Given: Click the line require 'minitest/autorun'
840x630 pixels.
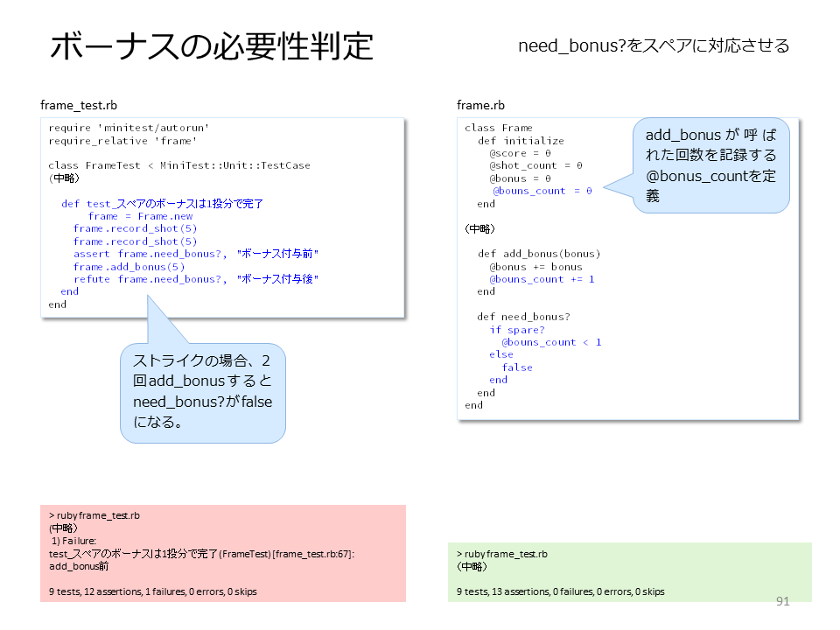Looking at the screenshot, I should point(129,128).
